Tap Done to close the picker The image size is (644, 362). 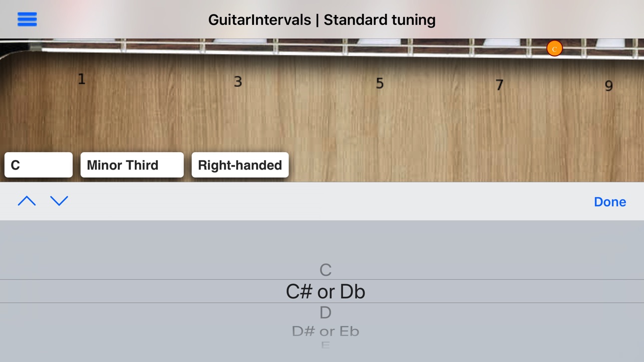(x=610, y=201)
